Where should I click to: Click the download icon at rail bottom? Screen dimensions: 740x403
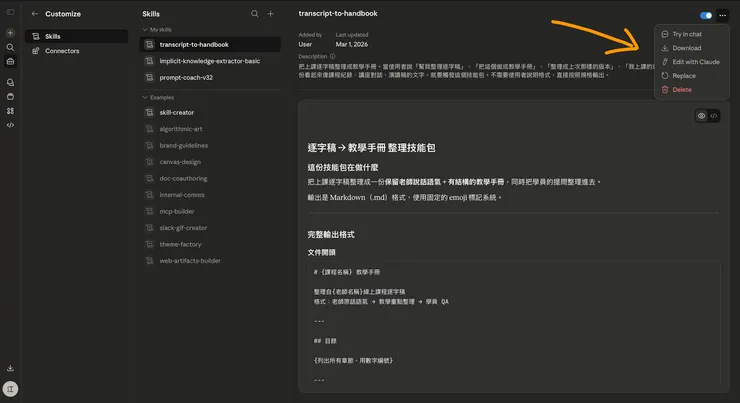click(x=10, y=368)
